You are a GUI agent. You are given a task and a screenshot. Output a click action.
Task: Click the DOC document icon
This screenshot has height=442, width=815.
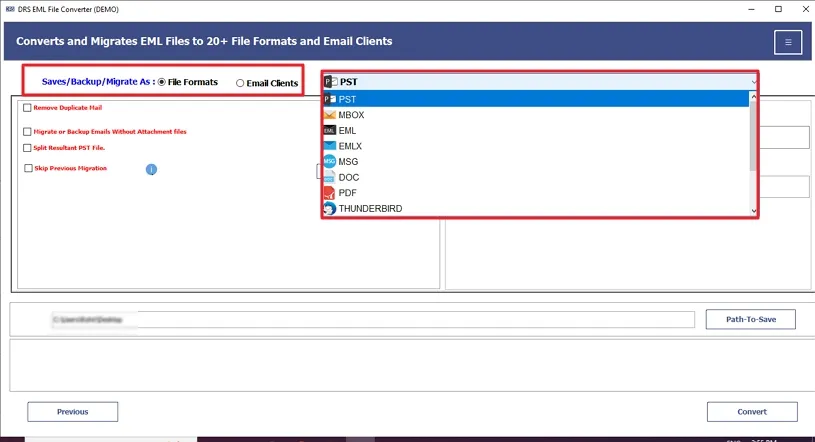click(x=330, y=177)
